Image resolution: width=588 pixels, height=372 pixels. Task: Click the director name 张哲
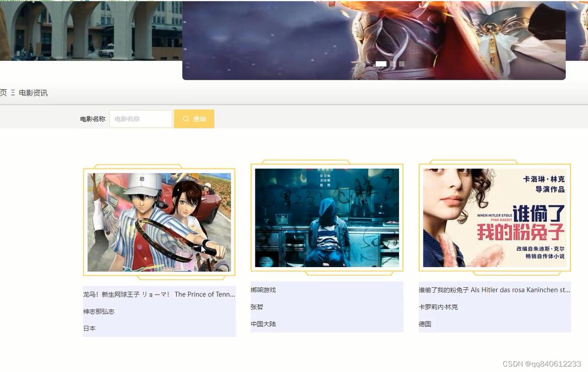coord(257,307)
